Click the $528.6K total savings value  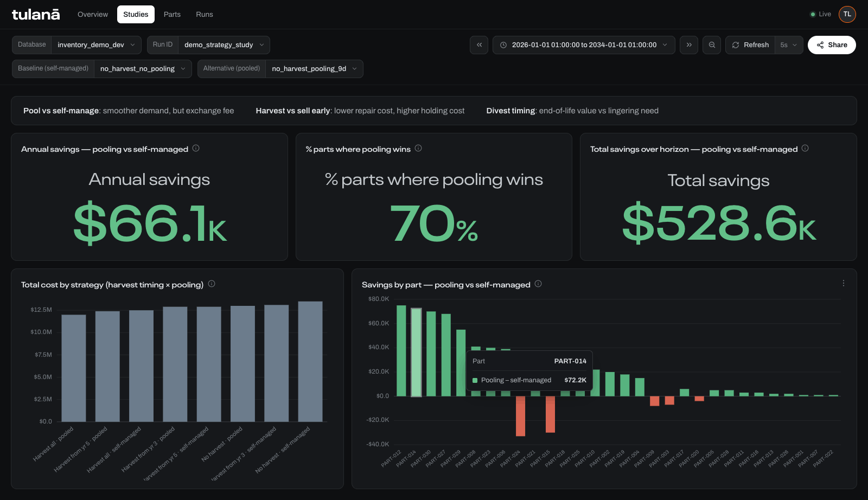(719, 223)
